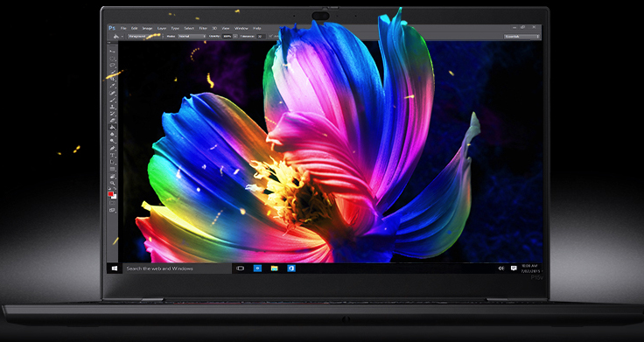Open the Foreground fill source dropdown

coord(144,36)
